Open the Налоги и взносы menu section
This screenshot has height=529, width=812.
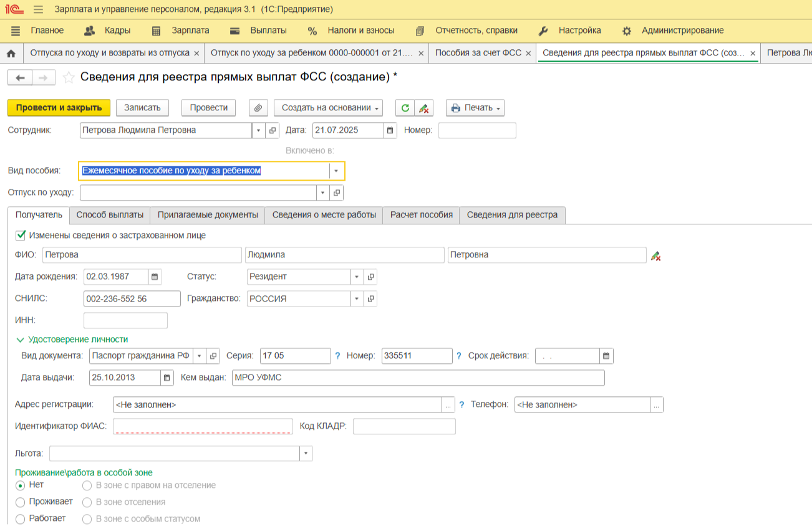coord(351,31)
